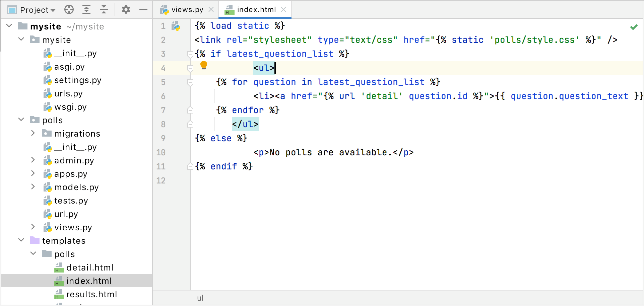Click the Project view window icon
Viewport: 644px width, 306px height.
pos(11,9)
